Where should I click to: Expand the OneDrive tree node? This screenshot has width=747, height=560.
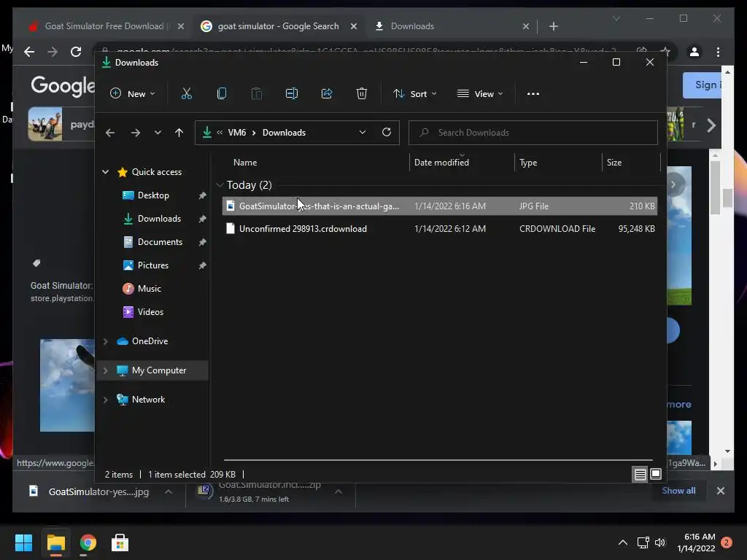tap(105, 341)
